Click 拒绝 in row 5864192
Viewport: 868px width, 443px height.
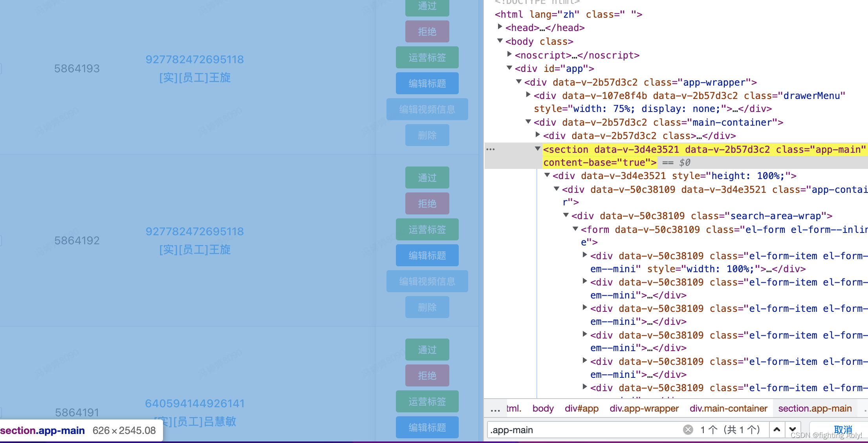click(x=427, y=203)
